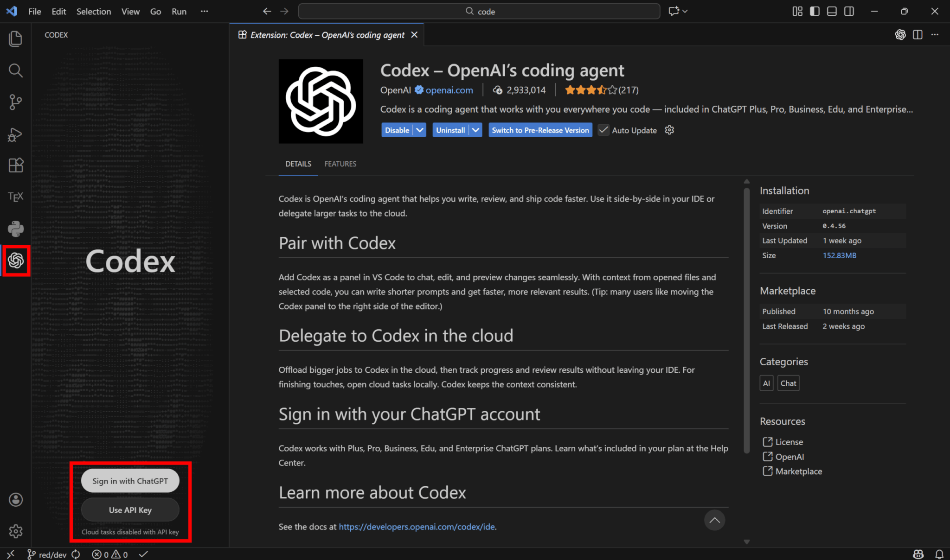Screen dimensions: 950x560
Task: Open Source Control view icon
Action: [x=15, y=102]
